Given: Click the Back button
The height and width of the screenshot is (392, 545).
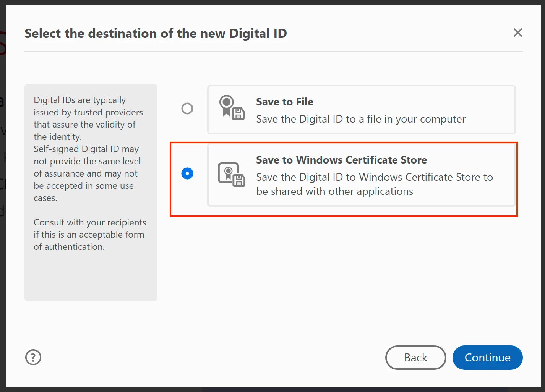Looking at the screenshot, I should click(x=416, y=358).
